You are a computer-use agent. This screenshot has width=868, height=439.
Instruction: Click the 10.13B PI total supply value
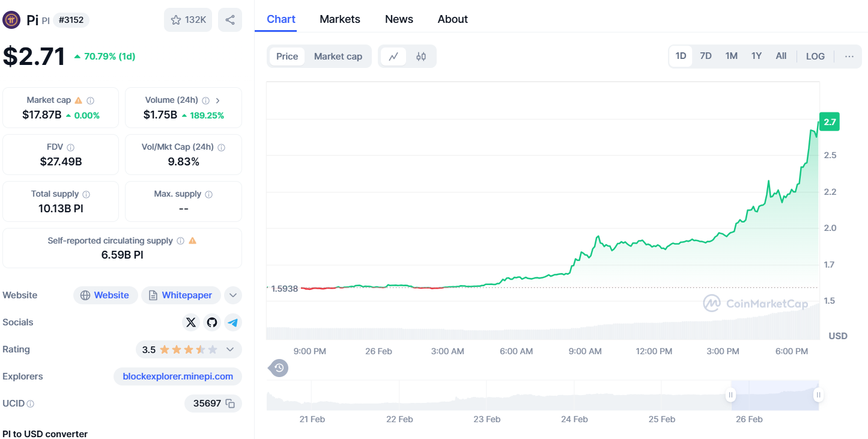point(61,209)
